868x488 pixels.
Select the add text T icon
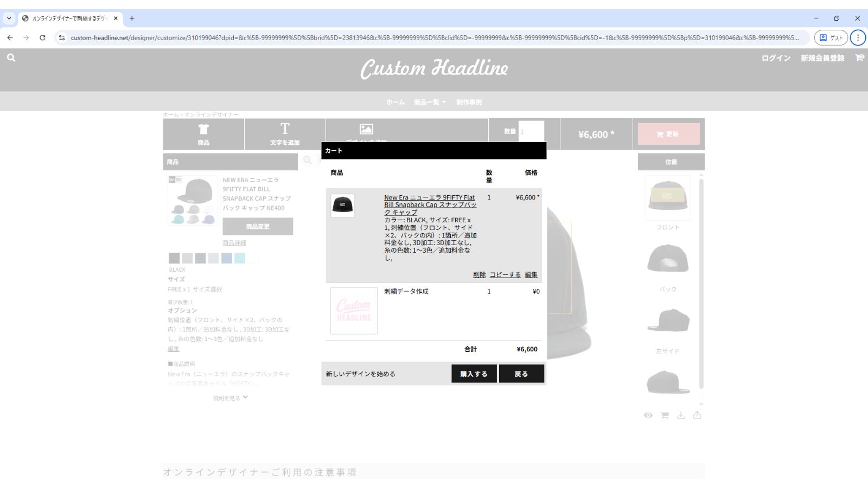(x=285, y=129)
